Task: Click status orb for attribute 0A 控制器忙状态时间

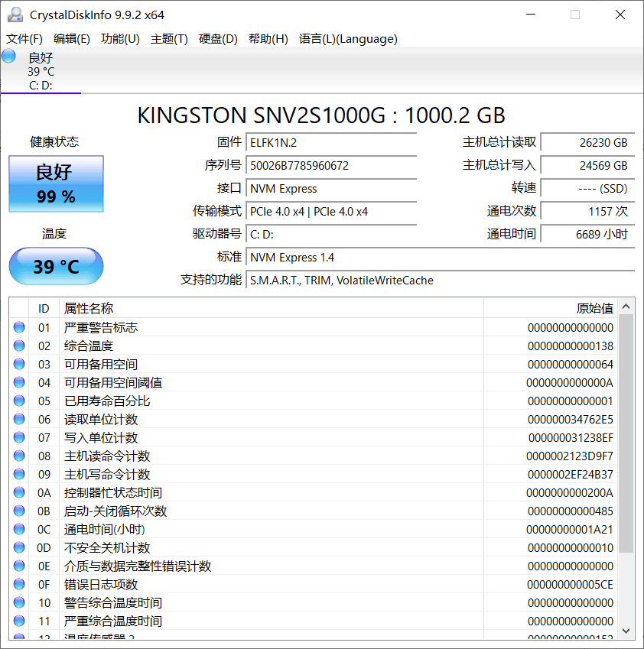Action: coord(19,492)
